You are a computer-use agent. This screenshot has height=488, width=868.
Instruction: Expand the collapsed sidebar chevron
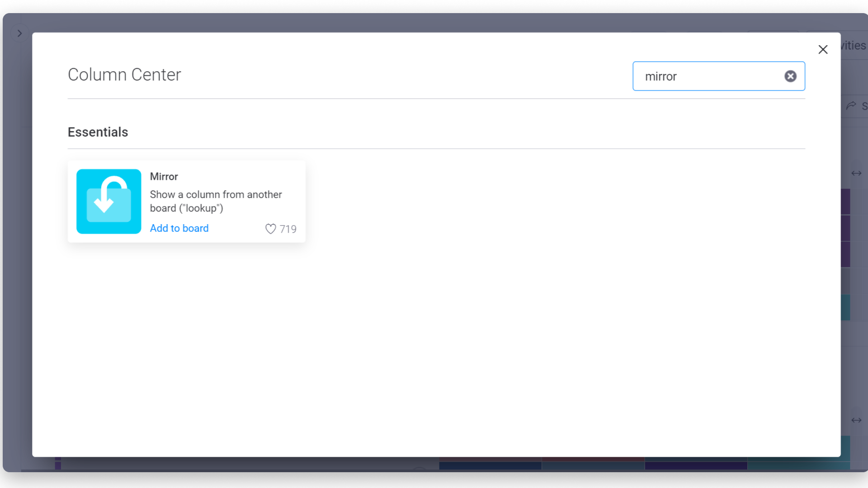19,33
